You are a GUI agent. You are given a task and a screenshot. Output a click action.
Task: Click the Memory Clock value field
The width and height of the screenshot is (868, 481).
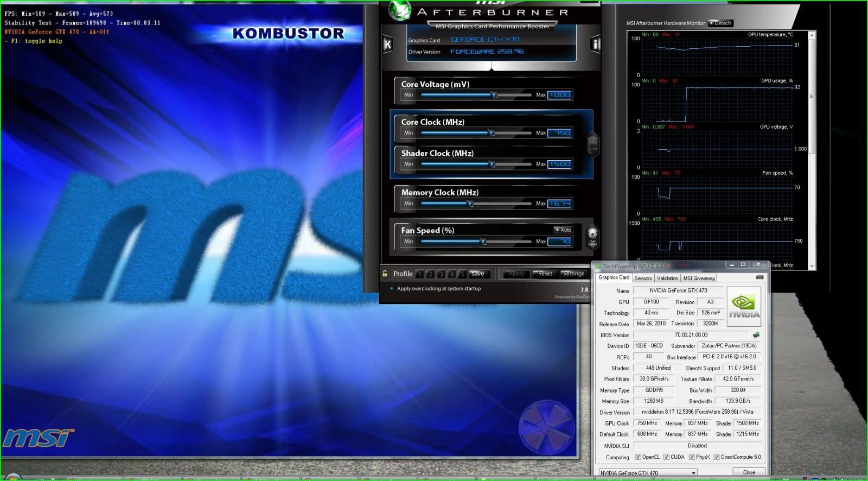click(x=560, y=204)
